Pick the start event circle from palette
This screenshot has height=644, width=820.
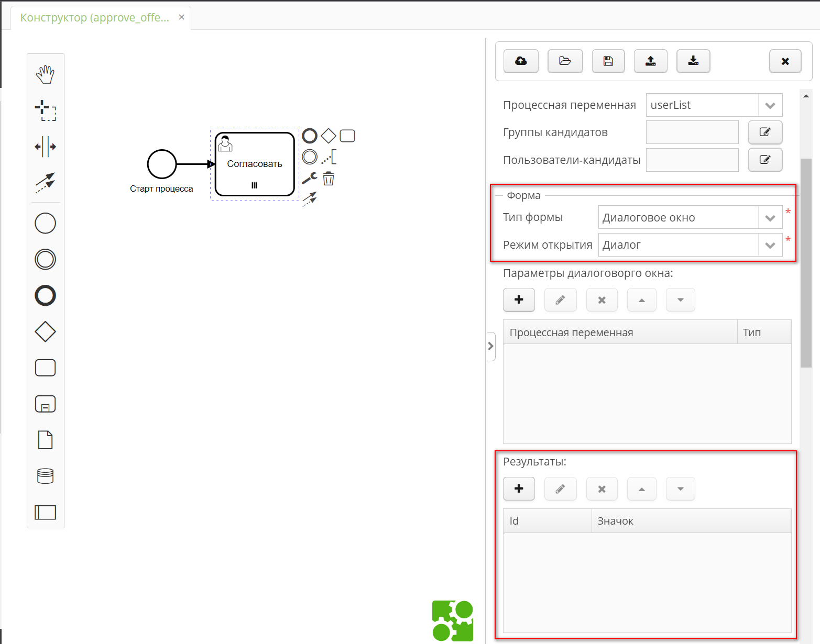(45, 223)
